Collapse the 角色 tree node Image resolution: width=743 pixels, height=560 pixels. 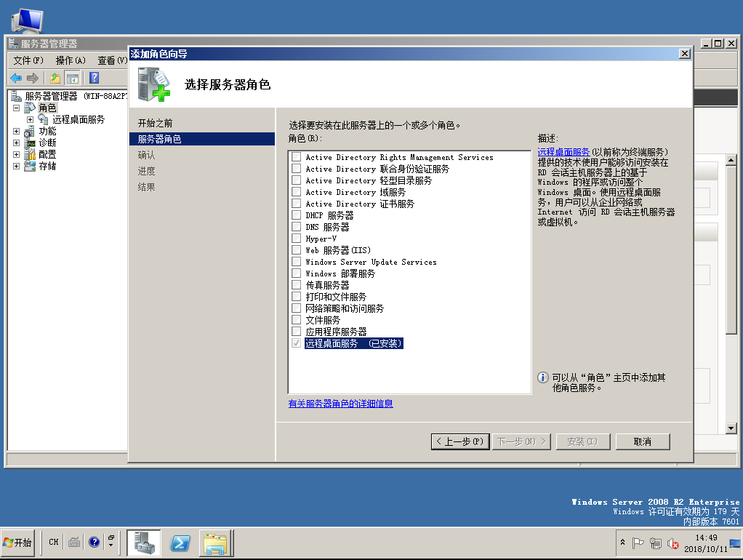click(16, 108)
